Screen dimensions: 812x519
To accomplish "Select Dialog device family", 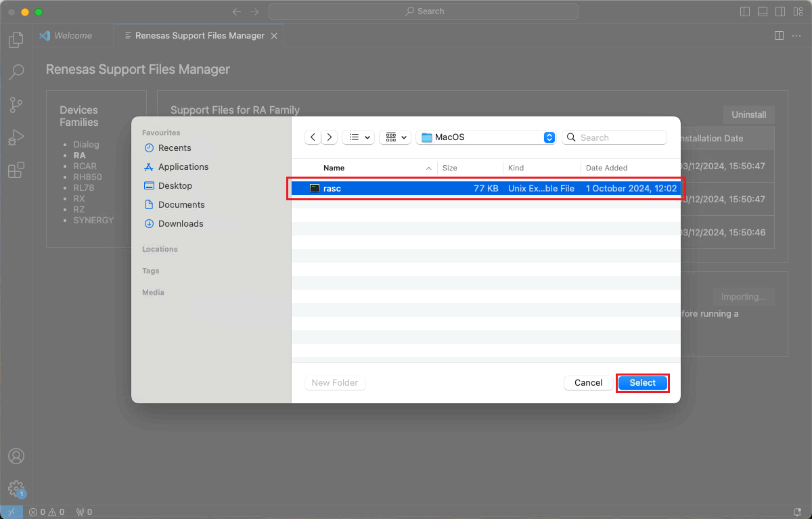I will tap(86, 144).
